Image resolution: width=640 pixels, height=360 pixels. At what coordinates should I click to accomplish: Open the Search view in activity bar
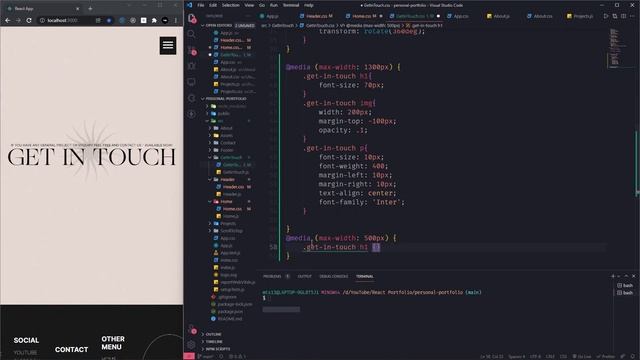coord(191,34)
